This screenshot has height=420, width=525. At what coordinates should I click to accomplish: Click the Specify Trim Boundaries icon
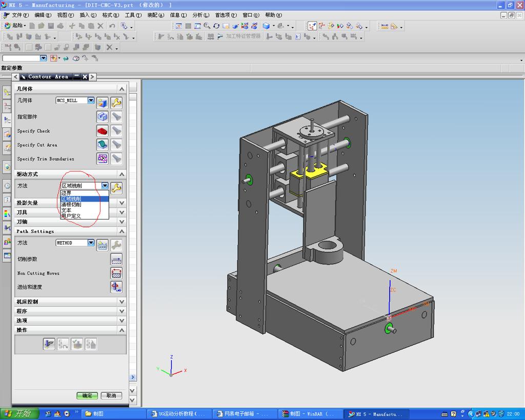coord(103,158)
